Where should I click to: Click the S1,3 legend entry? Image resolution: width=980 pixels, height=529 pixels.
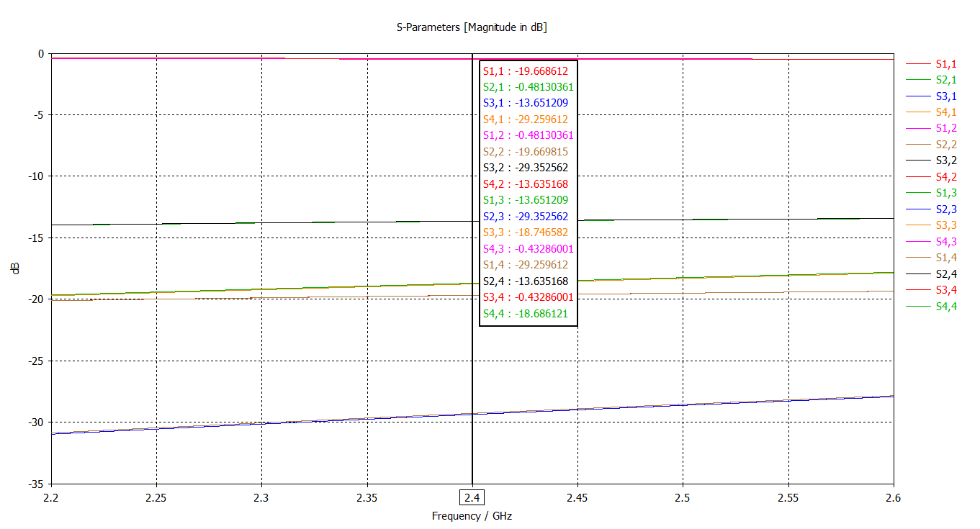click(945, 193)
